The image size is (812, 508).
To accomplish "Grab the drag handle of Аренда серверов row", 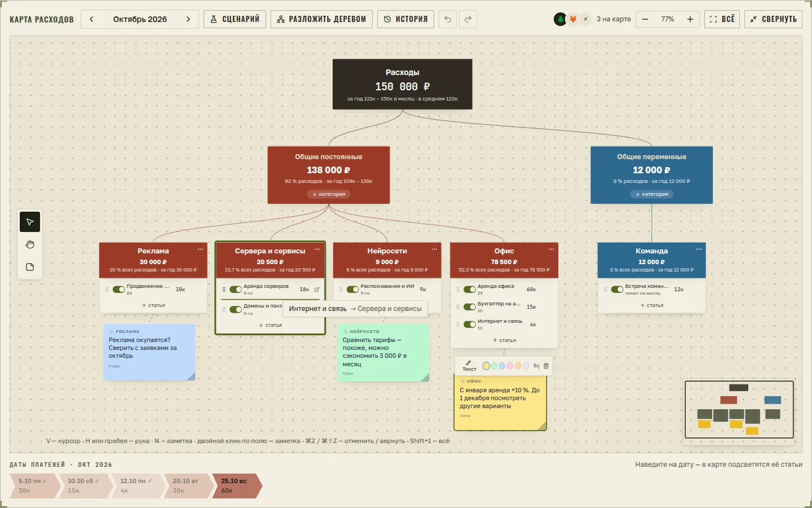I will (224, 290).
